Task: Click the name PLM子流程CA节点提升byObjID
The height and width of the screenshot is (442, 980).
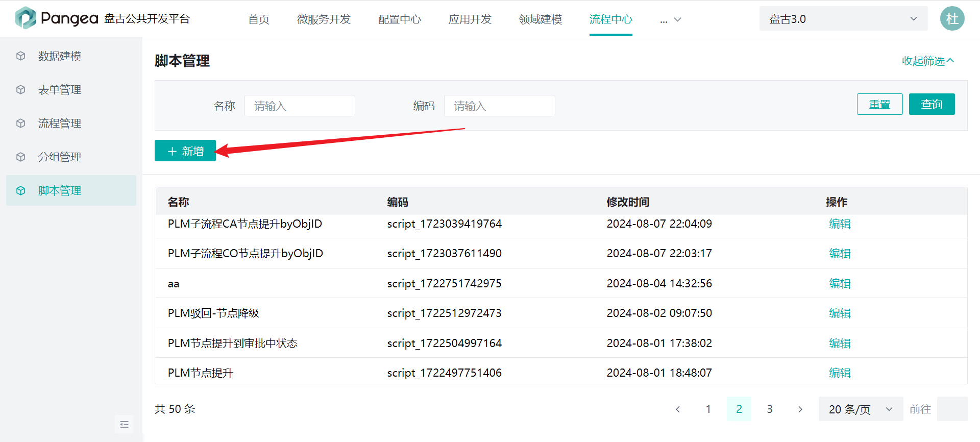Action: 245,224
